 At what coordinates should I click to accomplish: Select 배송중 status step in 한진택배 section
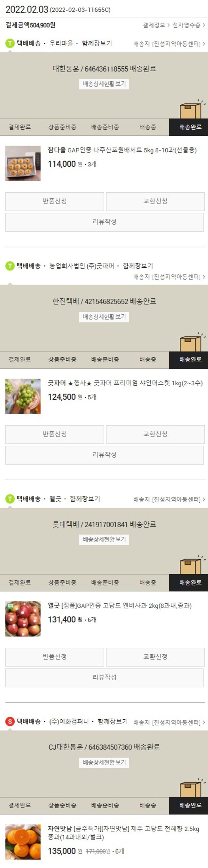[x=148, y=360]
